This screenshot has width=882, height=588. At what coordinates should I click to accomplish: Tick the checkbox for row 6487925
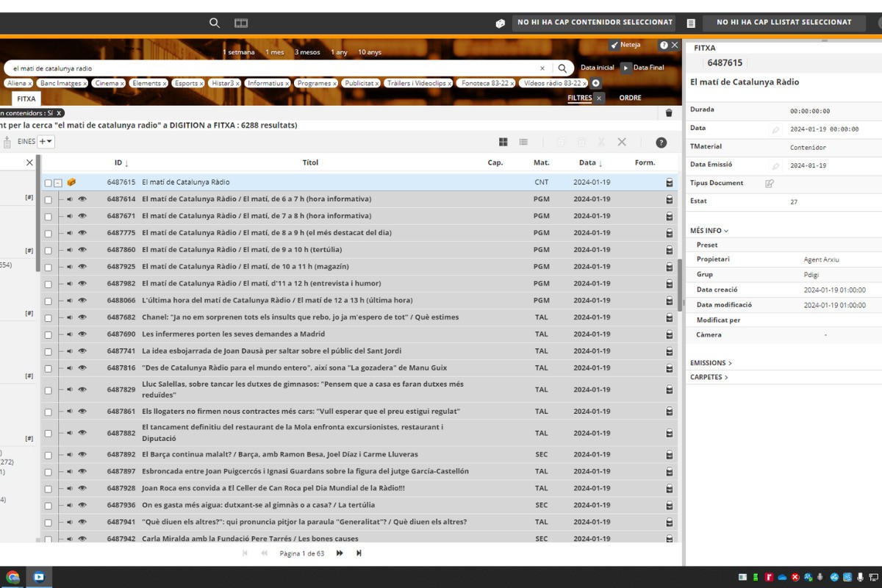(48, 267)
